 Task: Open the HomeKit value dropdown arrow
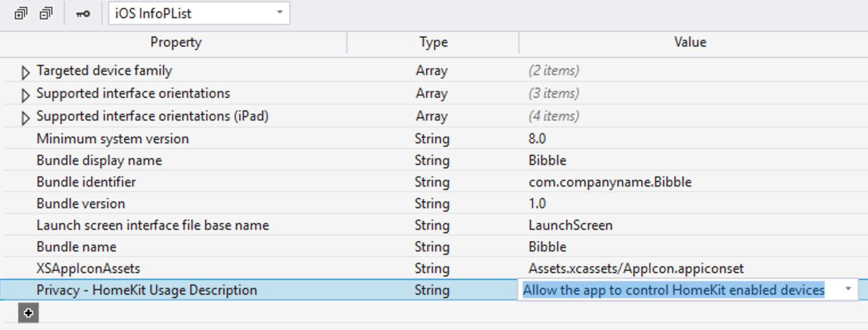848,290
